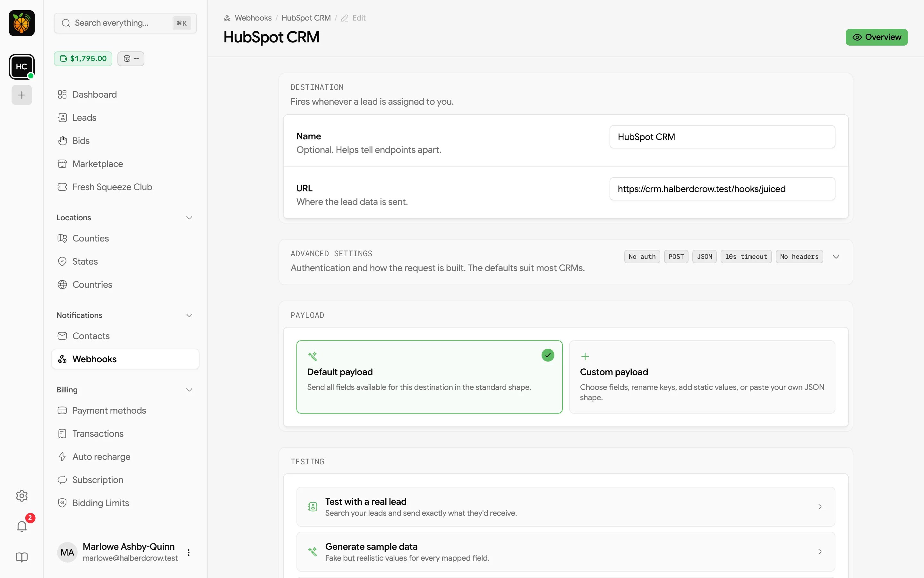
Task: Collapse the Notifications section
Action: 189,315
